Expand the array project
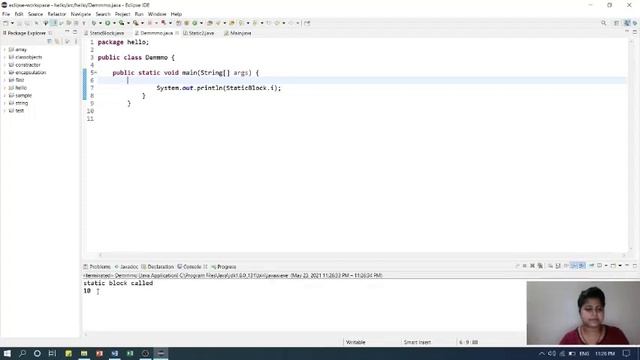 [5, 49]
